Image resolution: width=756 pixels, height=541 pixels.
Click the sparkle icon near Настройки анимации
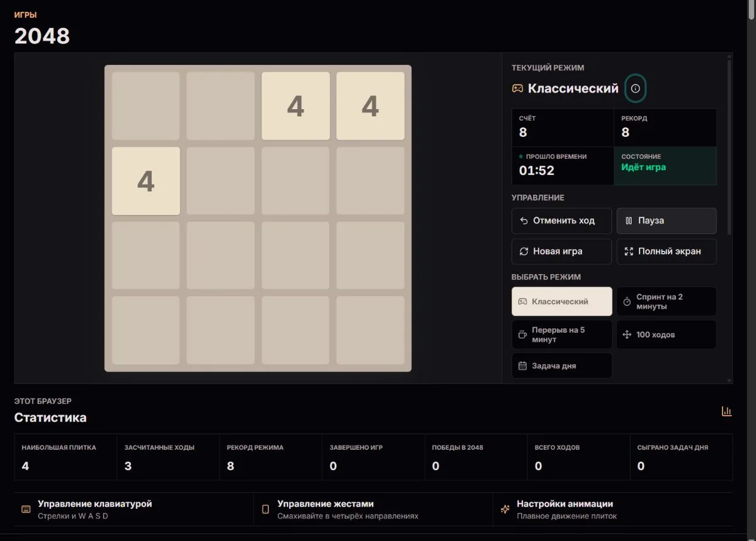[x=505, y=509]
